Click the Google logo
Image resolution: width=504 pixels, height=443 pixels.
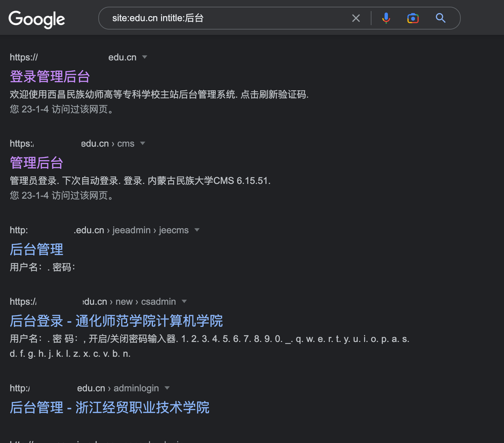click(x=37, y=19)
